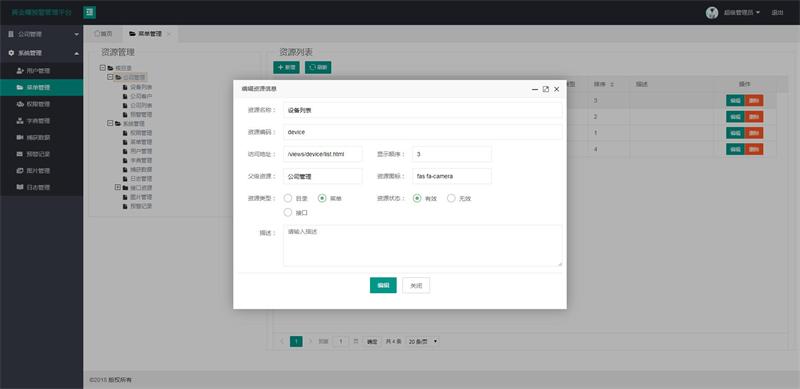Click the 描述 description textarea
This screenshot has height=389, width=800.
[422, 246]
